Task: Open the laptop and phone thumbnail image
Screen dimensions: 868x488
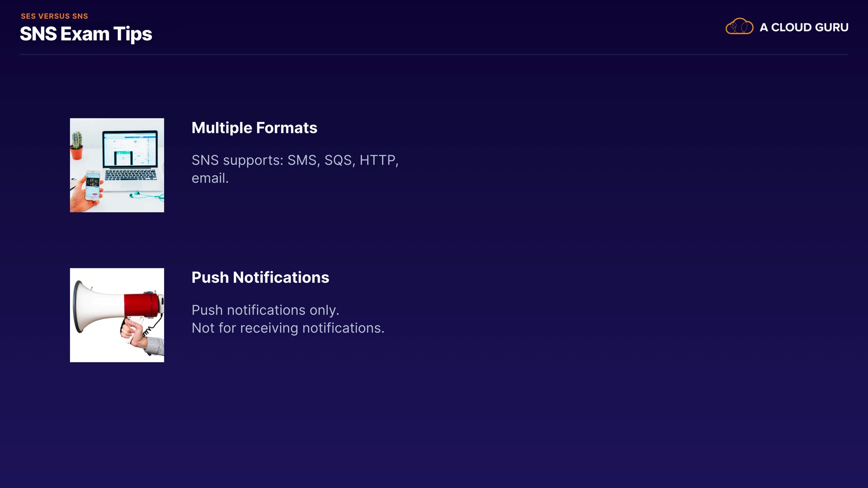Action: click(x=117, y=165)
